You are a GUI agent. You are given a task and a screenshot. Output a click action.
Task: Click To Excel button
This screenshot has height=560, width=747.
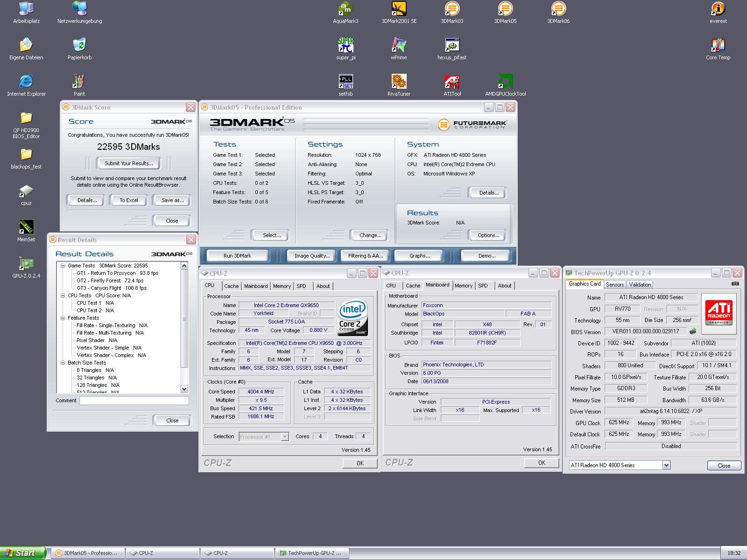[x=128, y=200]
